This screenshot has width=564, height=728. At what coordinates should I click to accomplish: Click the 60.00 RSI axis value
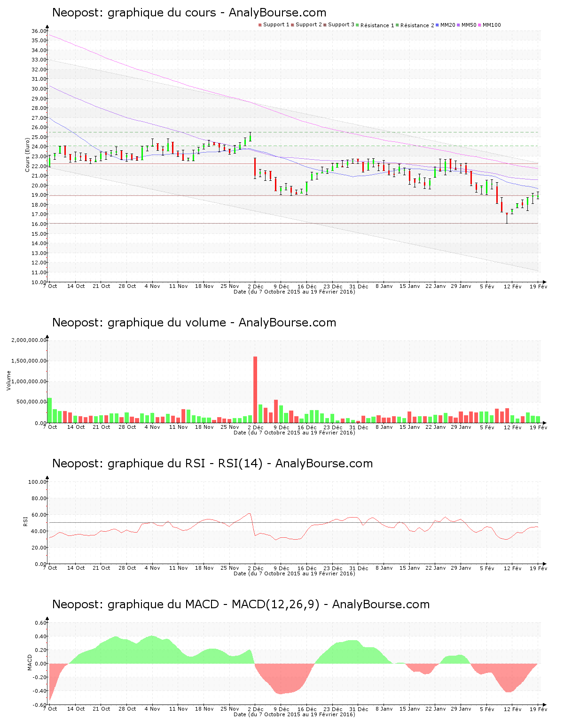pyautogui.click(x=39, y=515)
